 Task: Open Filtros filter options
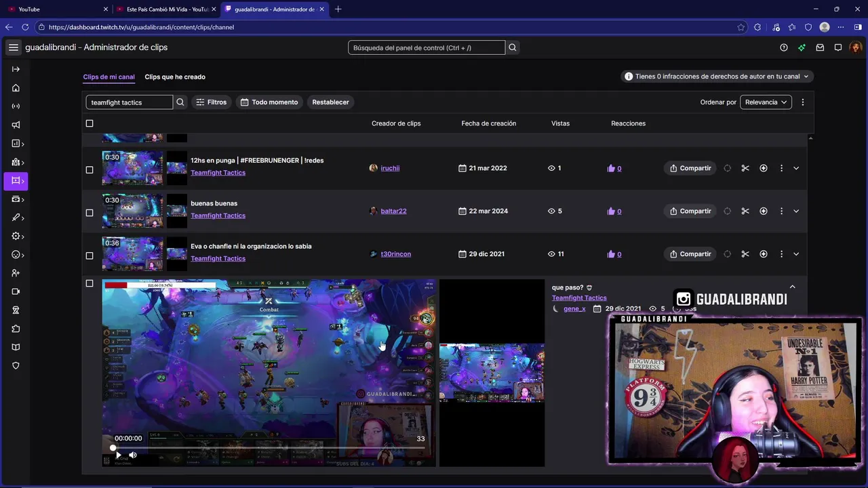pos(212,102)
